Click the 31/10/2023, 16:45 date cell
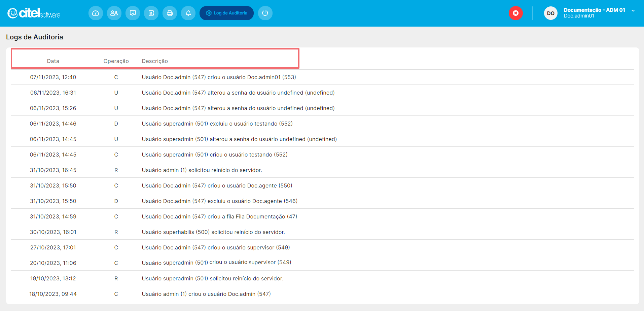 pos(53,170)
